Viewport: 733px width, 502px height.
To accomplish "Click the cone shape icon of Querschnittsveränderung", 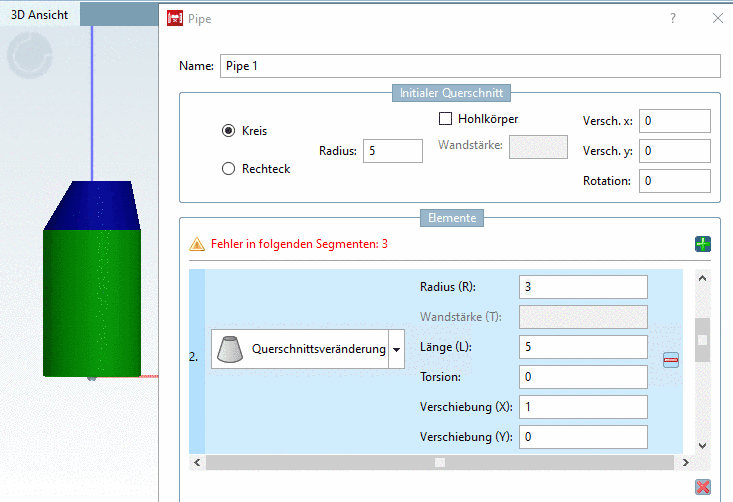I will click(x=230, y=349).
